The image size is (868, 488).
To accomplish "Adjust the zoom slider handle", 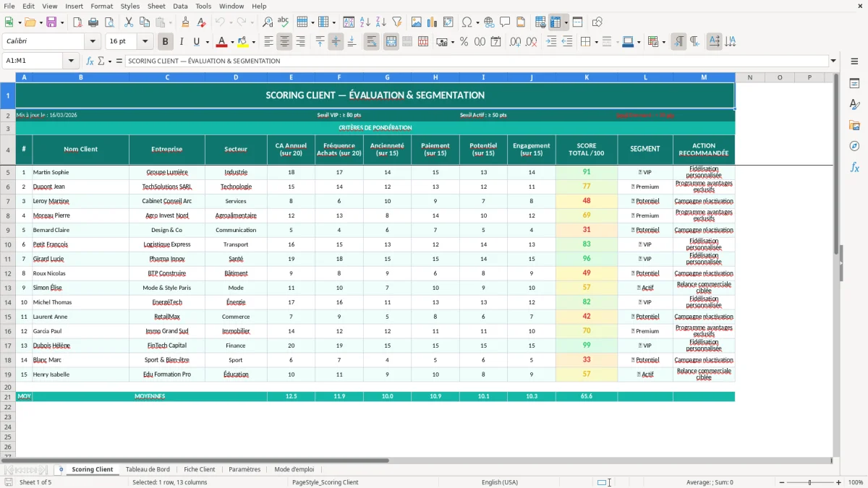I will 810,482.
